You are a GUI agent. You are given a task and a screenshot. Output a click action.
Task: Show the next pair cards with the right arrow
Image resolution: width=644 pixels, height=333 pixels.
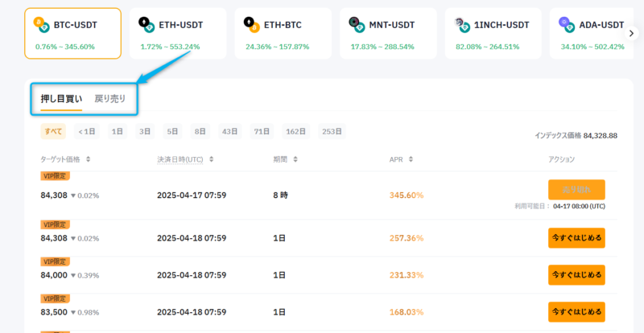click(632, 33)
